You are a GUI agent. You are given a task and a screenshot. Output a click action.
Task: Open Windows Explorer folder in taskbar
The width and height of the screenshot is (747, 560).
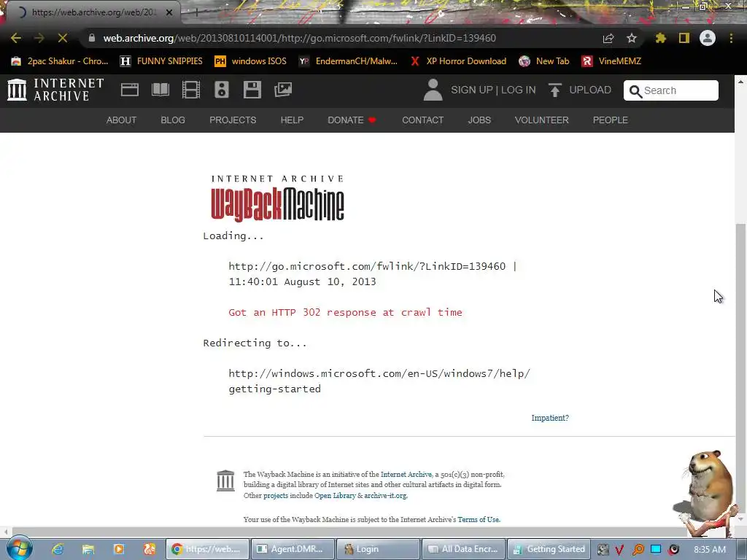[88, 549]
